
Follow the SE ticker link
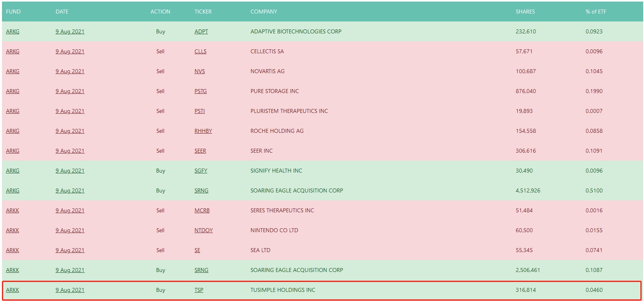click(197, 250)
